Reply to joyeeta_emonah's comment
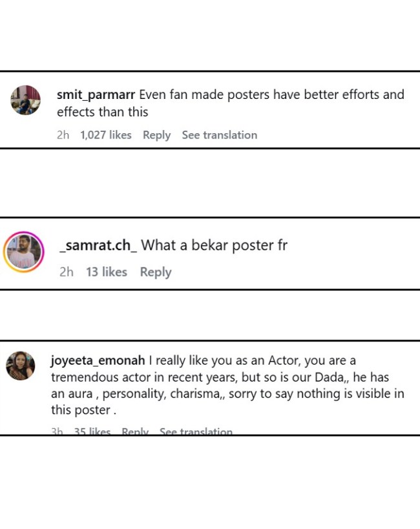Image resolution: width=420 pixels, height=529 pixels. click(x=135, y=431)
